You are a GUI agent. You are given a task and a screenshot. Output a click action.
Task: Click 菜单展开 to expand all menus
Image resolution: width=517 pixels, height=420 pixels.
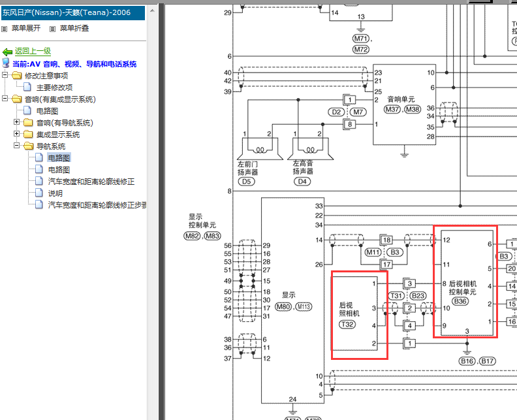[26, 28]
